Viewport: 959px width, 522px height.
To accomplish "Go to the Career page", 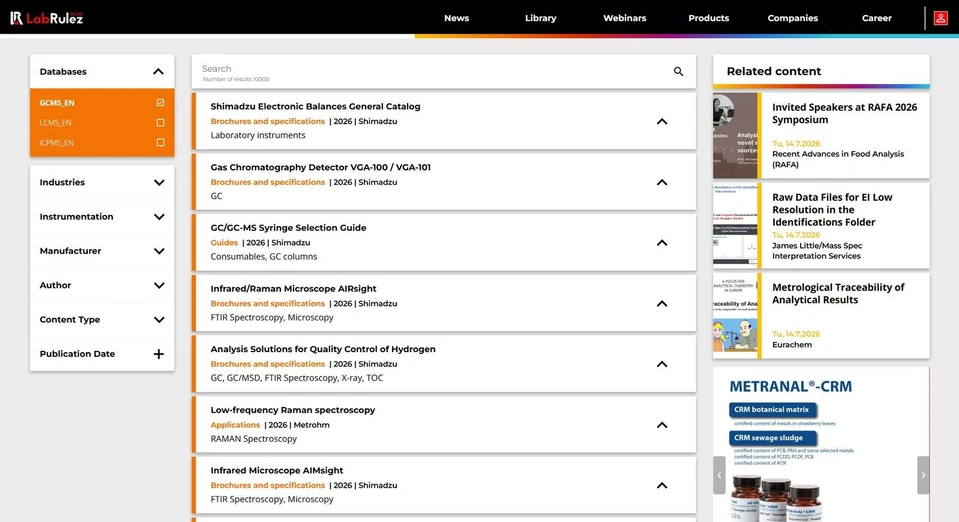I will click(x=876, y=18).
